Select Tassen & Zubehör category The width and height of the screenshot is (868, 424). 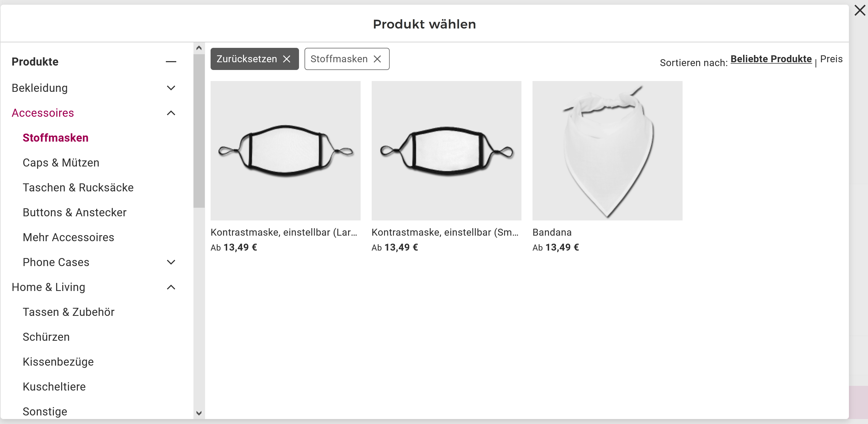[69, 312]
